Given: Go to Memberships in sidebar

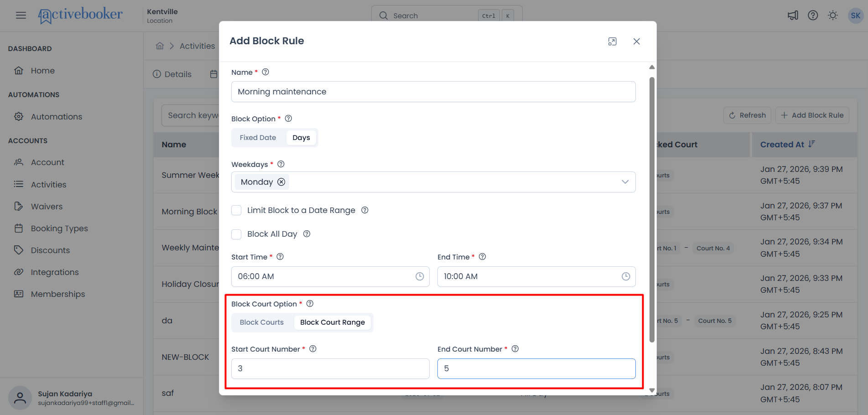Looking at the screenshot, I should point(58,294).
